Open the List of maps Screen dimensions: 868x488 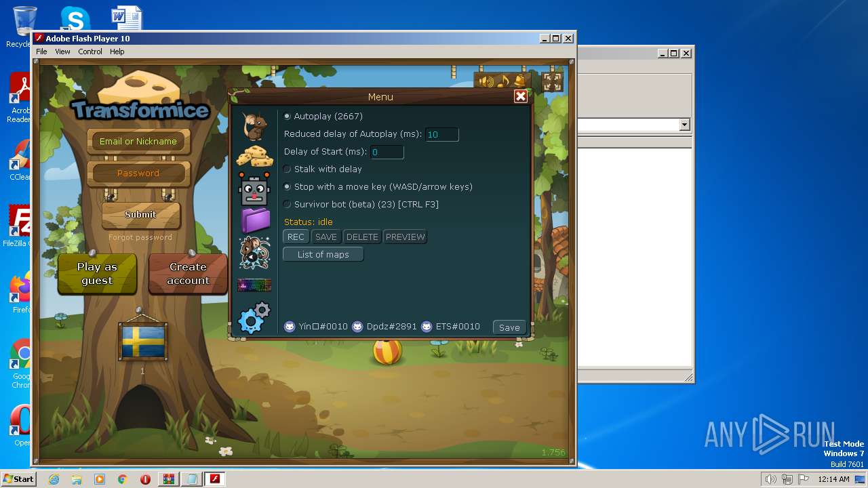pyautogui.click(x=323, y=254)
